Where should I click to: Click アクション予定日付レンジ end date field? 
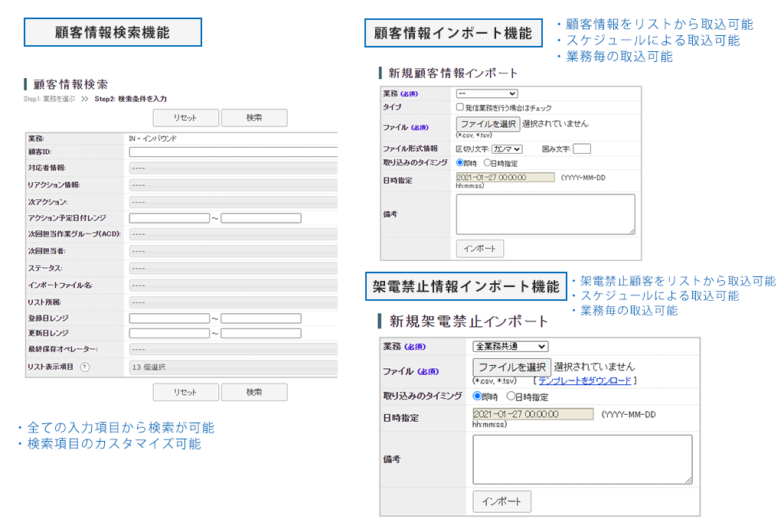click(261, 218)
